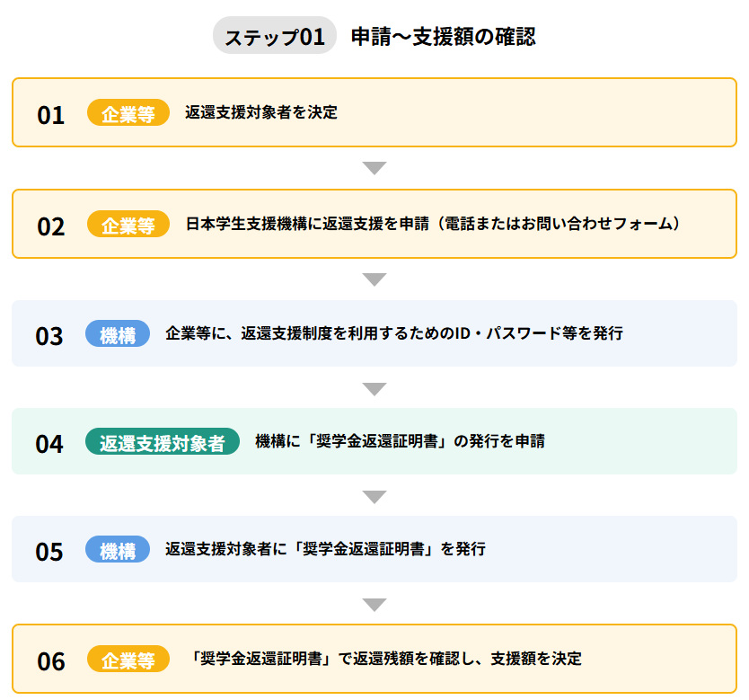Click the step 06 text about 支援額を決定
The image size is (749, 700).
click(386, 659)
